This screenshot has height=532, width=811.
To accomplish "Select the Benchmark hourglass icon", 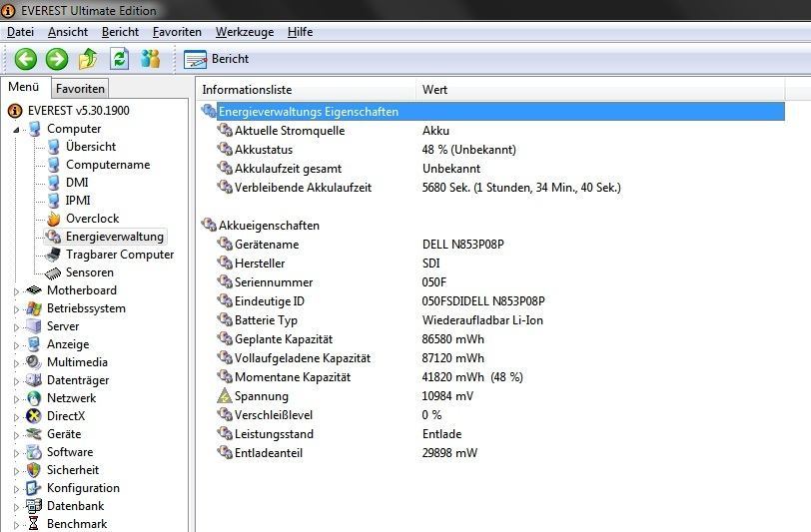I will click(34, 524).
